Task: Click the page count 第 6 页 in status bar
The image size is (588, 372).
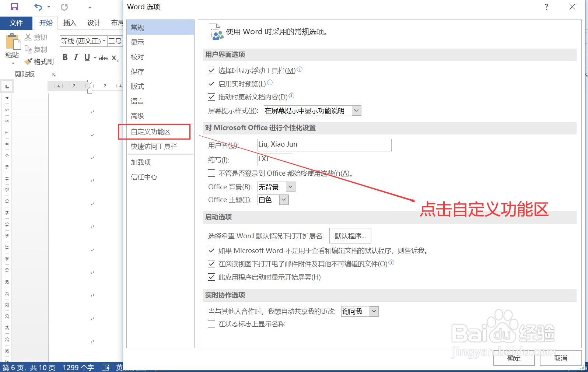Action: tap(29, 368)
